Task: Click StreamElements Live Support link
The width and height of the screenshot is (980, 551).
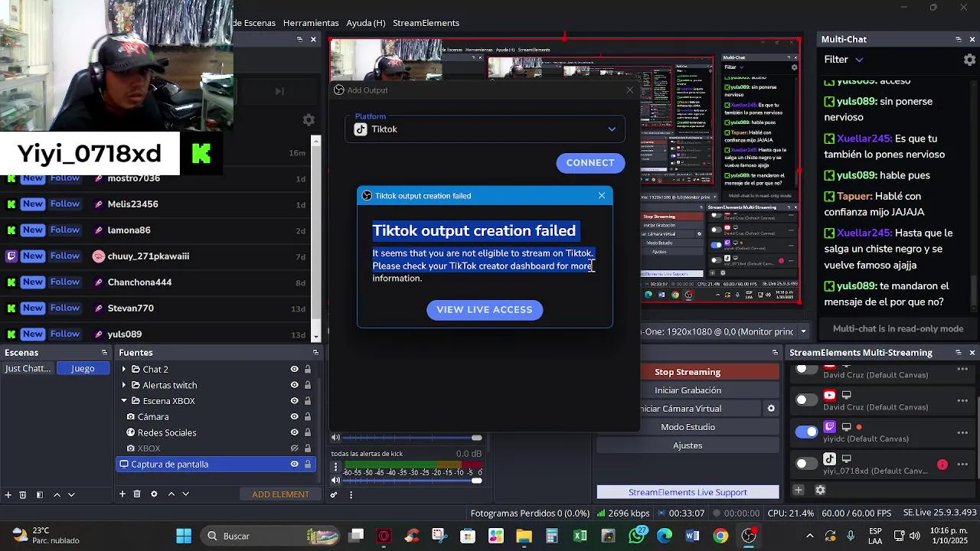Action: pos(688,492)
